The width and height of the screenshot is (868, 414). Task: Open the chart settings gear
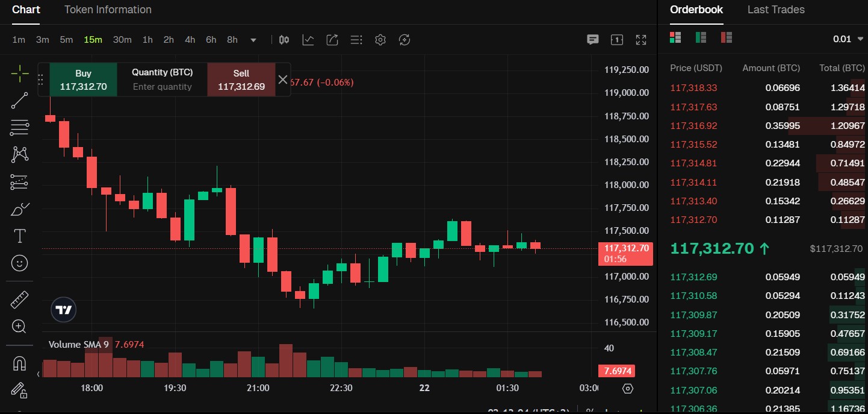pos(380,40)
